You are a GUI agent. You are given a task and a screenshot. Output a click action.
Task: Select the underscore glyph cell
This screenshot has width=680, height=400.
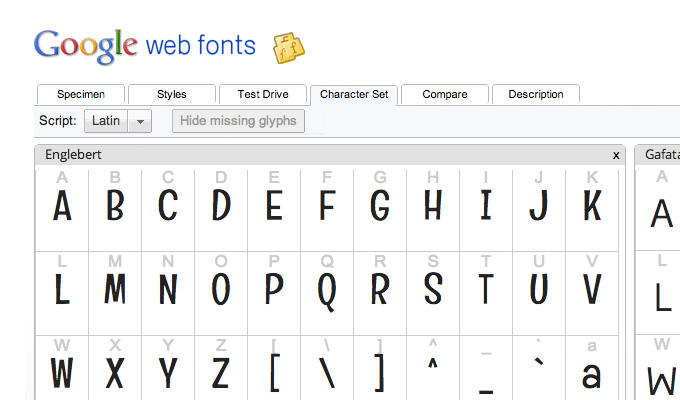486,368
